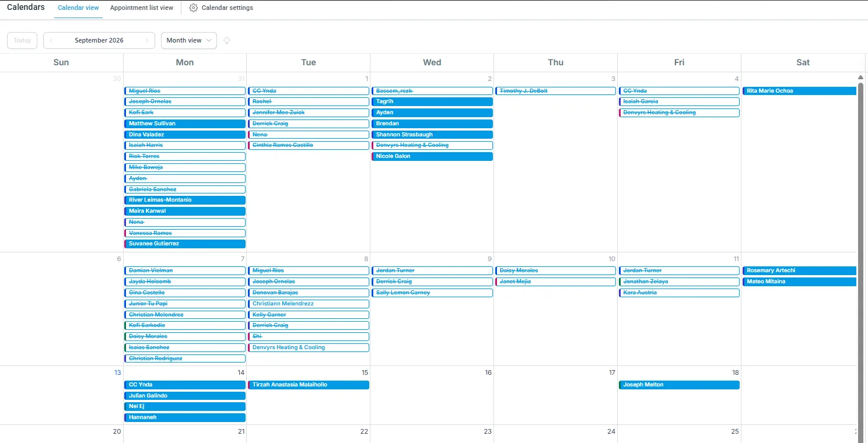The image size is (868, 443).
Task: Click the Tagrih appointment
Action: pyautogui.click(x=432, y=101)
